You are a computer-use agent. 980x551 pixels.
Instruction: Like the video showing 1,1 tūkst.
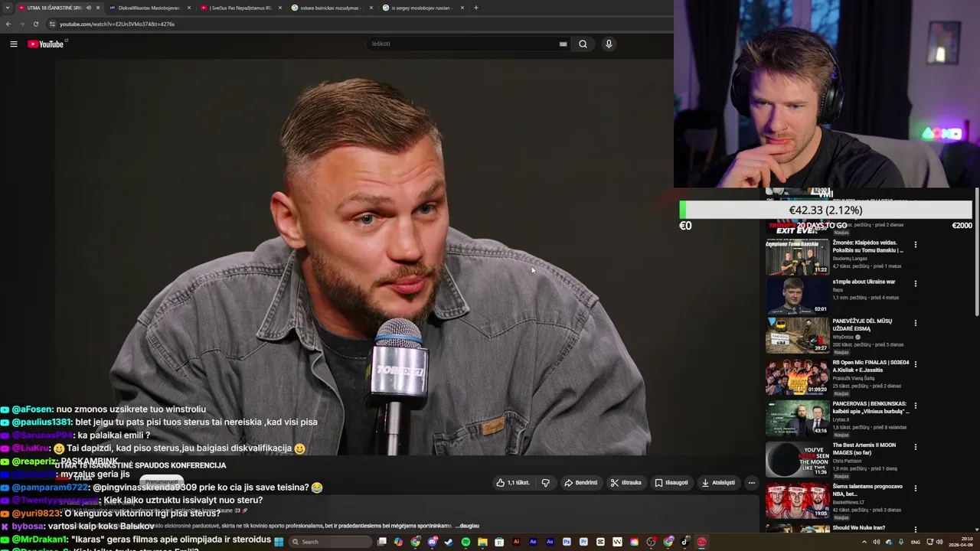513,483
